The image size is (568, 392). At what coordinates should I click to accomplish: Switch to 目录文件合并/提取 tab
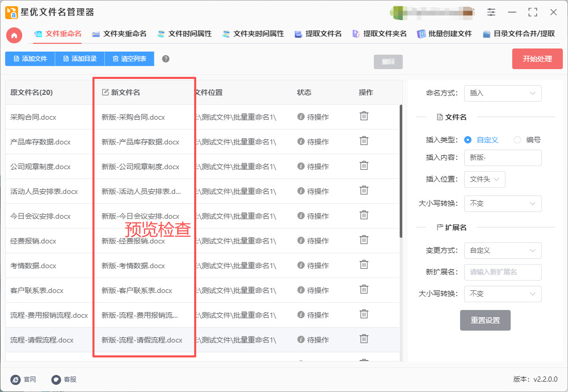pyautogui.click(x=519, y=34)
